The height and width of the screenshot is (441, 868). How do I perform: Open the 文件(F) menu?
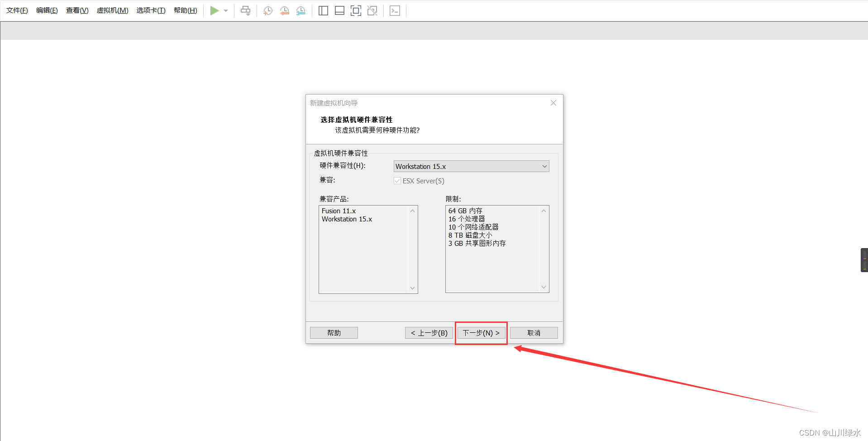coord(17,10)
